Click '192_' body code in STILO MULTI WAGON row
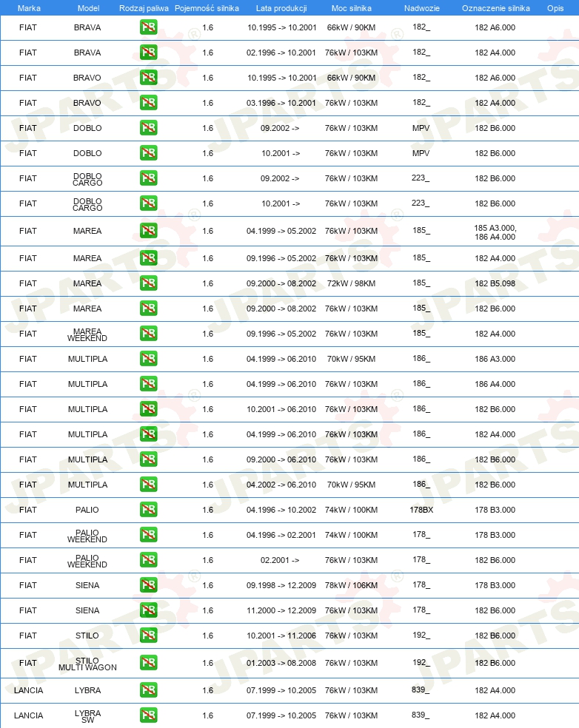 coord(421,663)
